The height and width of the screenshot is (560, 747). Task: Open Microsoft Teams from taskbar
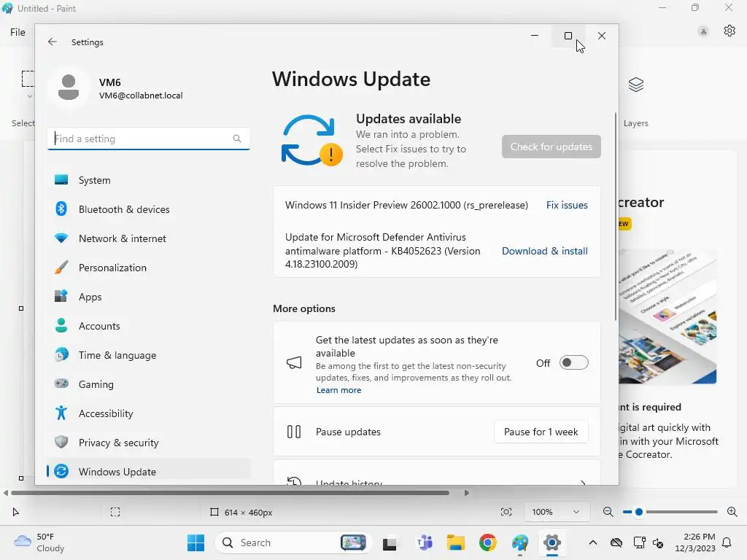point(424,542)
